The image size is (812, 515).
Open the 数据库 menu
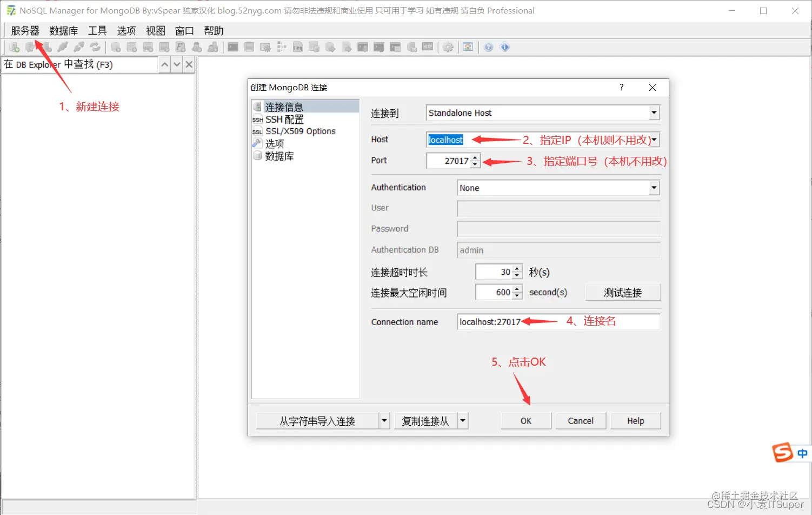tap(63, 31)
